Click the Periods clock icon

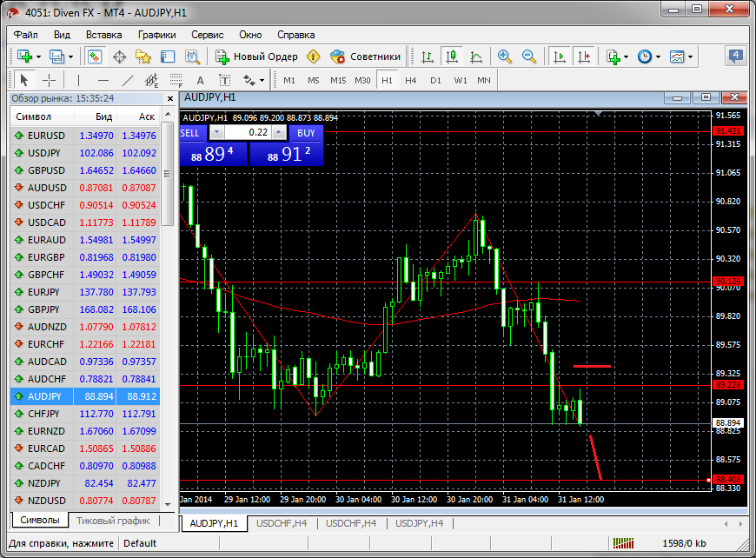644,56
